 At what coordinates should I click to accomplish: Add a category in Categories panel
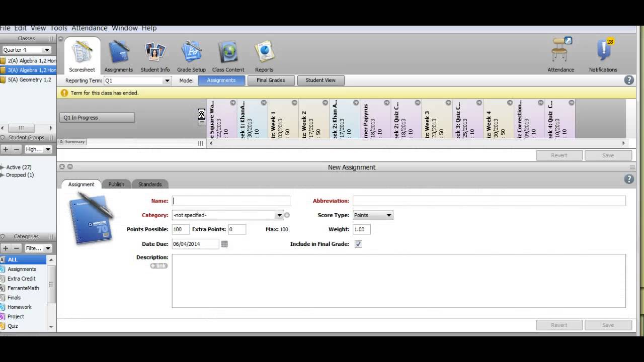pos(6,248)
